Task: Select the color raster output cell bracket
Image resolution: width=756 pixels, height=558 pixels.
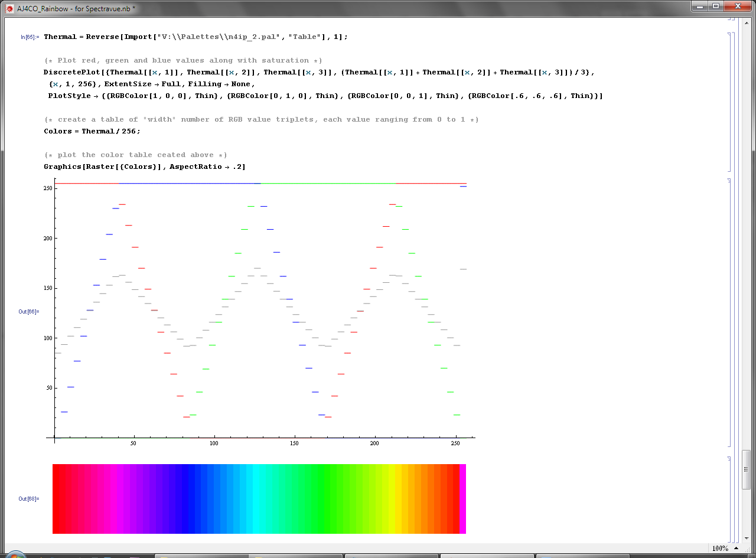Action: [x=730, y=499]
